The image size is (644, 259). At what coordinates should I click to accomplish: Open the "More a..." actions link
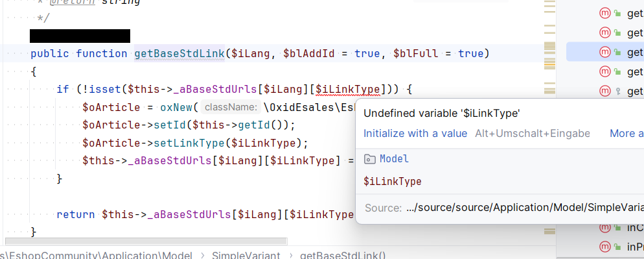click(627, 134)
